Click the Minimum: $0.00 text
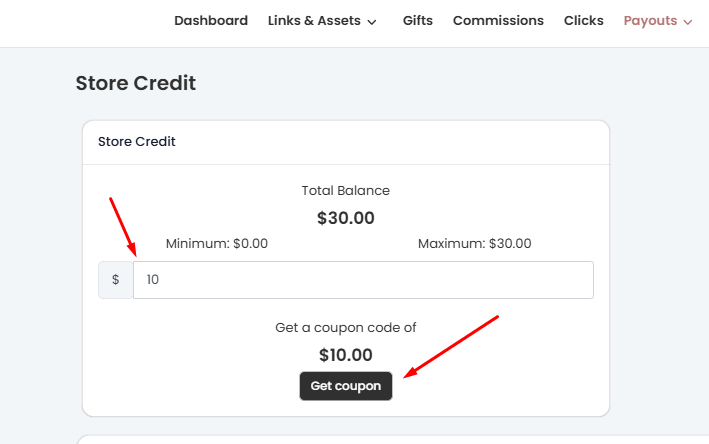Viewport: 709px width, 444px height. (217, 243)
